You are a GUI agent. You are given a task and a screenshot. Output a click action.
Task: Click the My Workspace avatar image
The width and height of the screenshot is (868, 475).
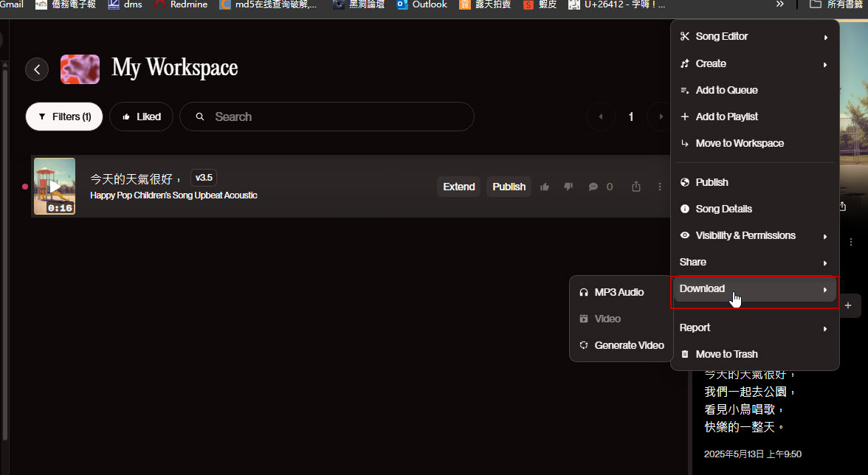pyautogui.click(x=80, y=69)
